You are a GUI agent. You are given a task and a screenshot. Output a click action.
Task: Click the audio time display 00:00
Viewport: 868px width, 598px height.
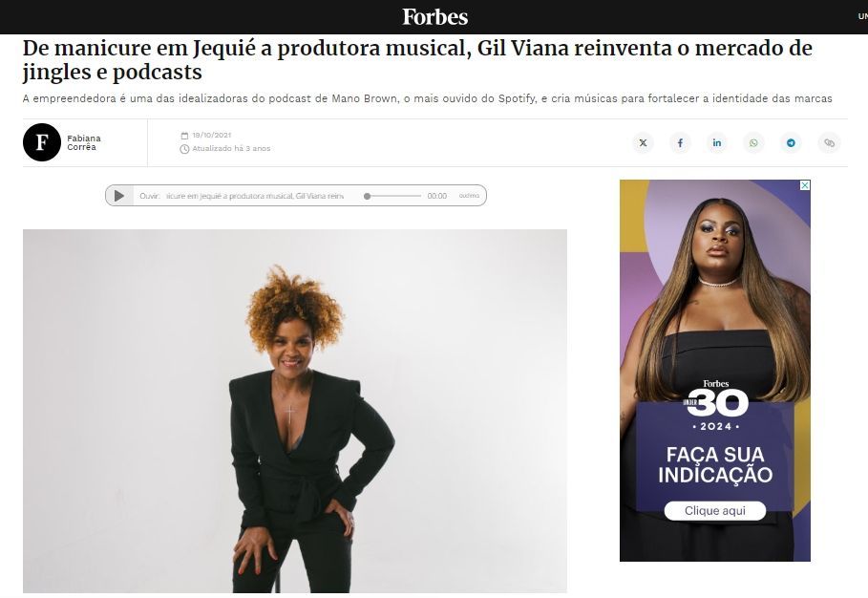[x=436, y=196]
